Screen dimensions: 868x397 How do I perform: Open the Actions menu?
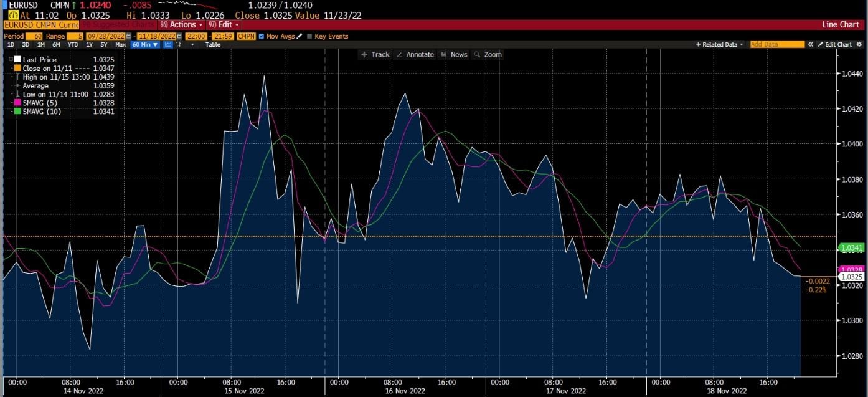pos(181,24)
